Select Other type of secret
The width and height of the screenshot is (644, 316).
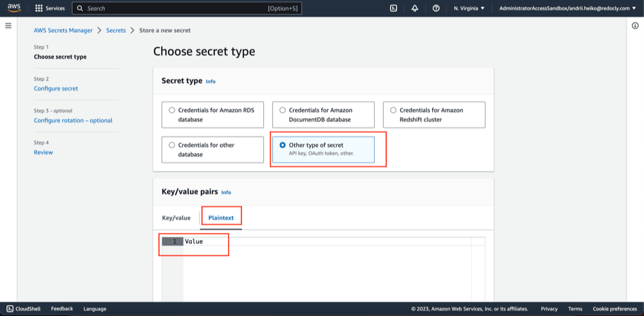[x=323, y=150]
